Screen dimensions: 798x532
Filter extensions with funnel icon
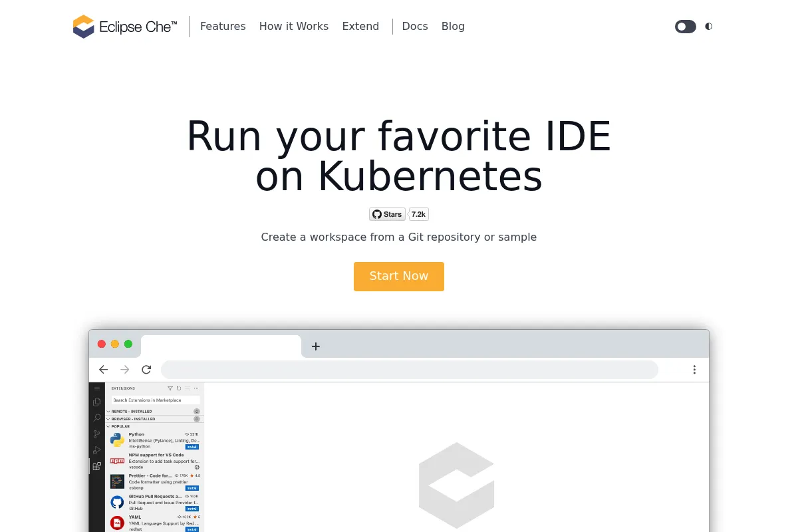pos(170,388)
